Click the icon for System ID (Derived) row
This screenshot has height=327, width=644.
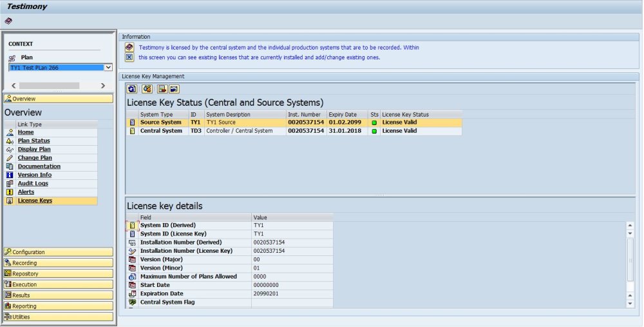coord(132,225)
